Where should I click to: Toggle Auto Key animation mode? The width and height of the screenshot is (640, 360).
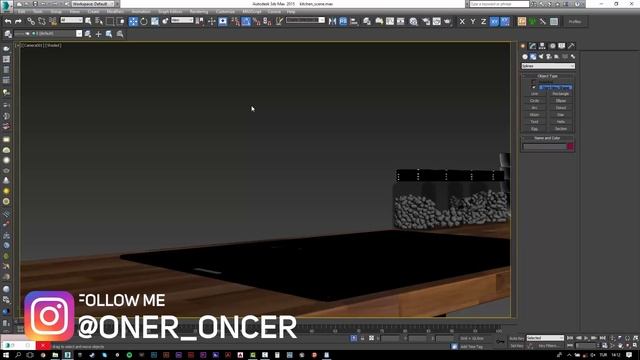click(x=517, y=338)
